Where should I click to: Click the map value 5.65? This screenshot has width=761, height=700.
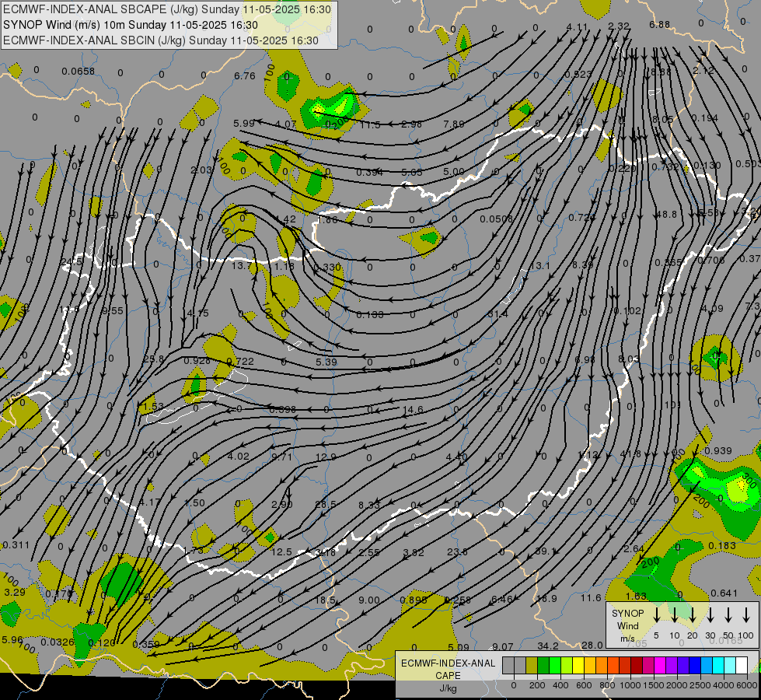(412, 173)
